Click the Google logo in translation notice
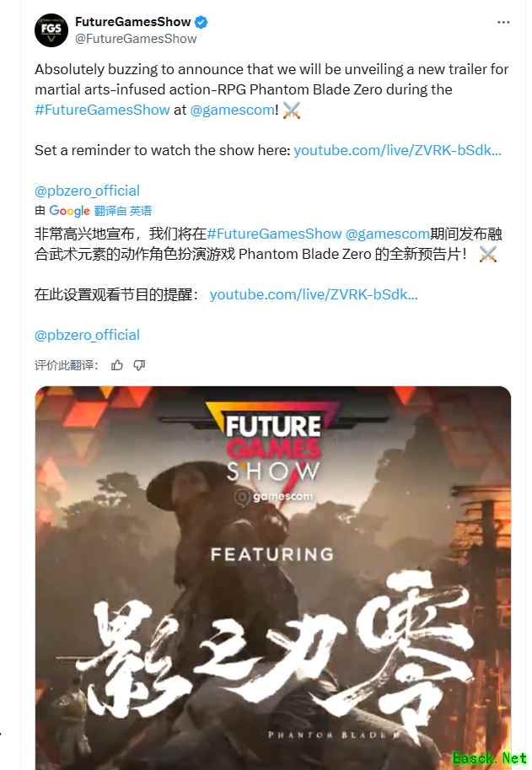532x770 pixels. 69,211
